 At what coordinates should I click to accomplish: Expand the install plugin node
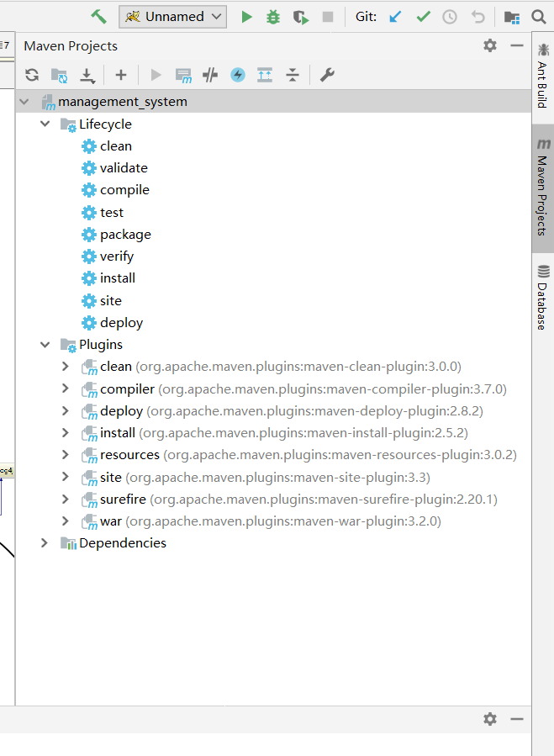point(66,433)
